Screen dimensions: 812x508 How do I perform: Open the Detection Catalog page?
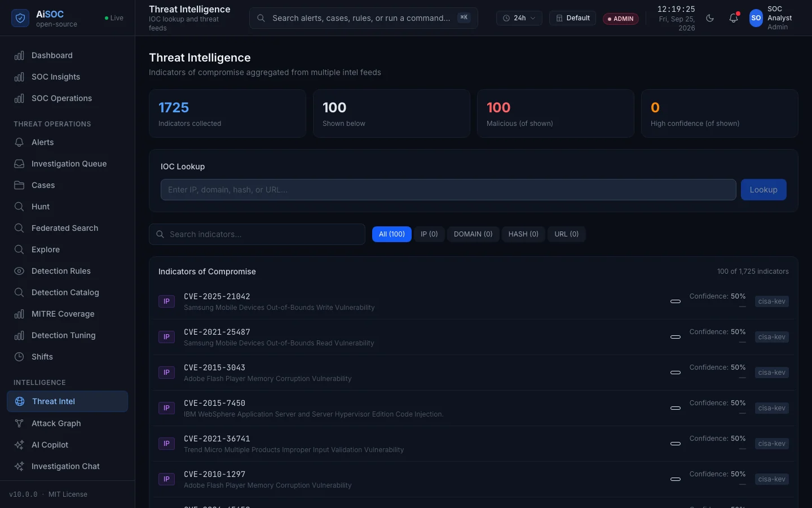pos(67,292)
